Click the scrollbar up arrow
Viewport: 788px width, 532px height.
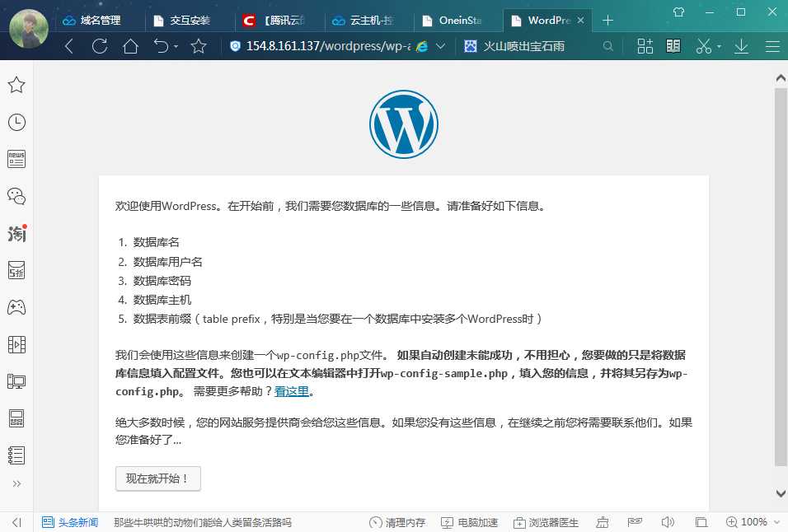pos(781,78)
